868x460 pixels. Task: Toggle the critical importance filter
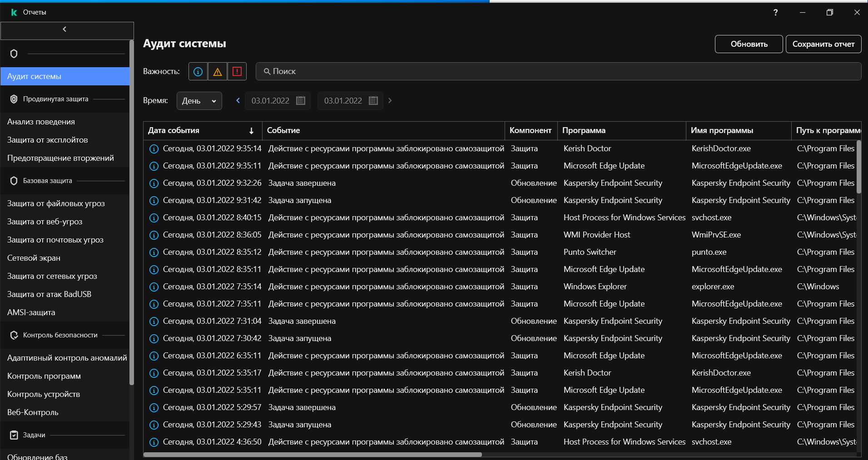pyautogui.click(x=237, y=71)
